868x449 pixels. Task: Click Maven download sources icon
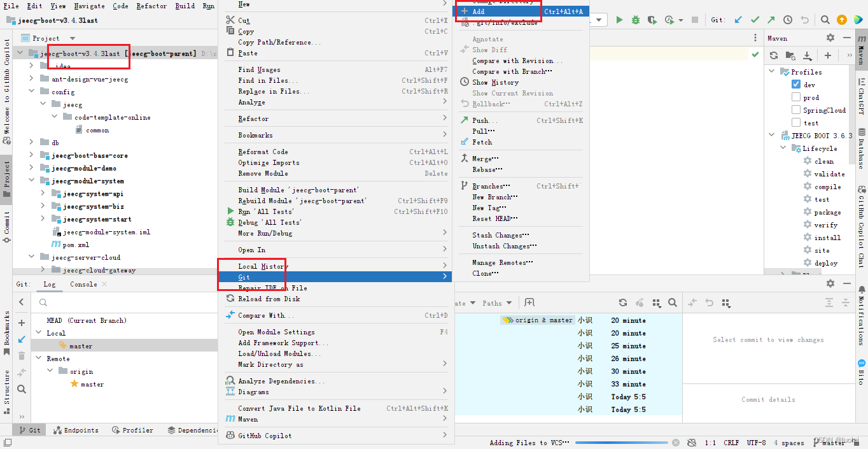[807, 55]
